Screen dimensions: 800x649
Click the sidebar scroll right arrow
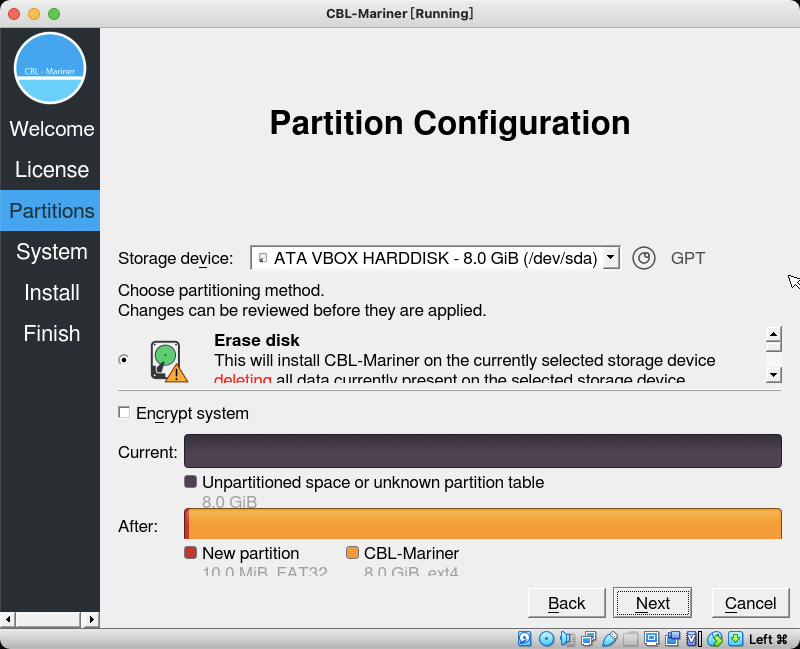pos(91,619)
